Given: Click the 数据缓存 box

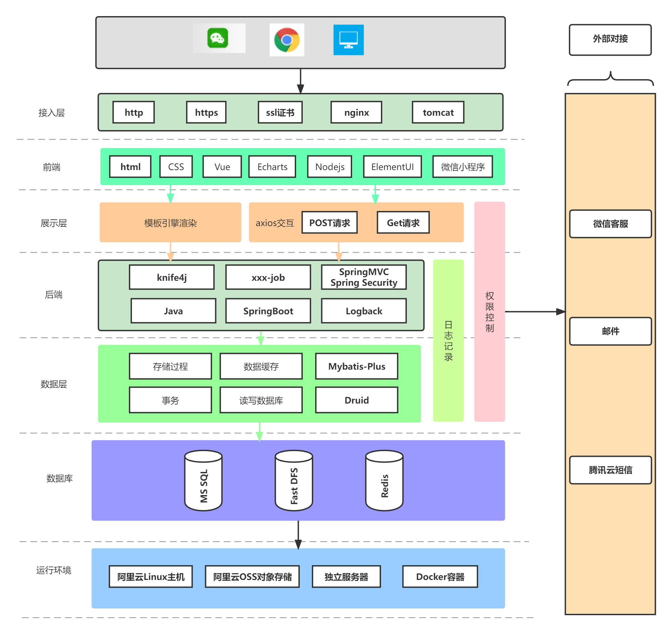Looking at the screenshot, I should 261,366.
